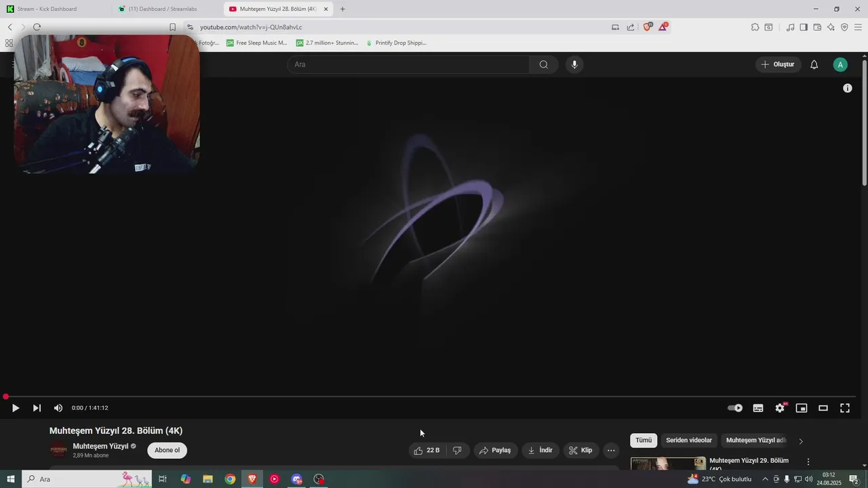This screenshot has height=488, width=868.
Task: Select the Tümü filter chip
Action: 644,441
